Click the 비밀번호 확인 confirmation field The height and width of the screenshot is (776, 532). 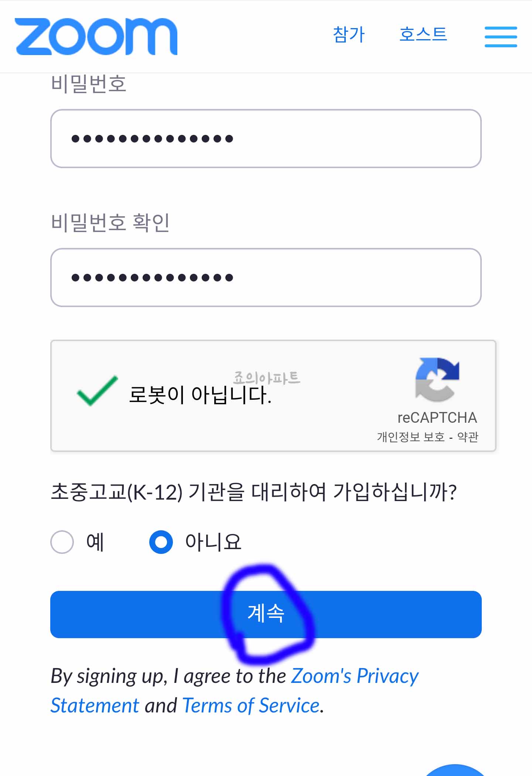pyautogui.click(x=266, y=278)
